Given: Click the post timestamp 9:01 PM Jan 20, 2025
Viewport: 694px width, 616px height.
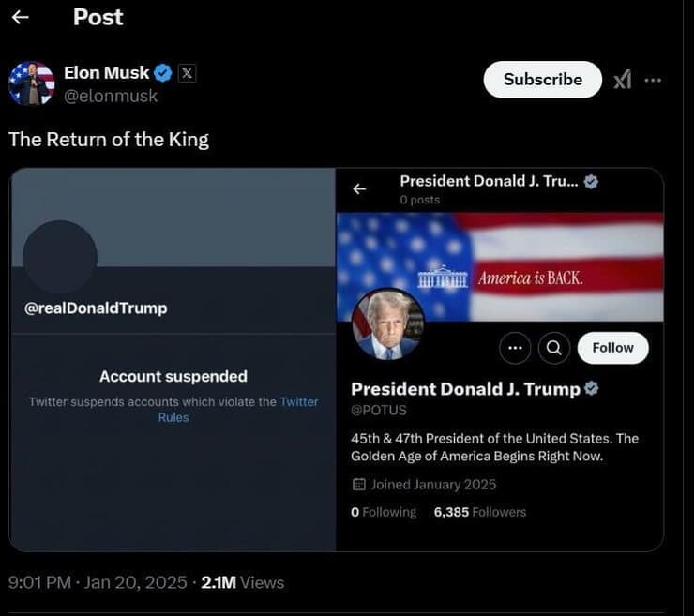Looking at the screenshot, I should point(98,582).
